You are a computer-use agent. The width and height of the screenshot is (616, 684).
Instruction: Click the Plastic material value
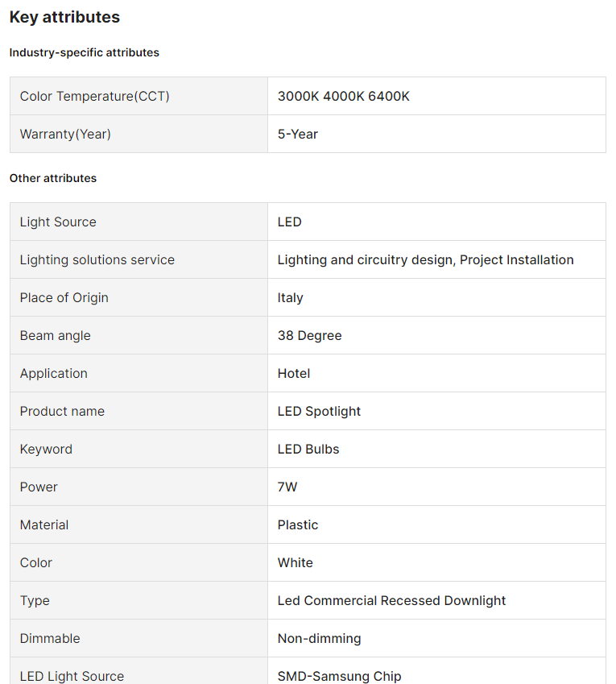[x=298, y=524]
